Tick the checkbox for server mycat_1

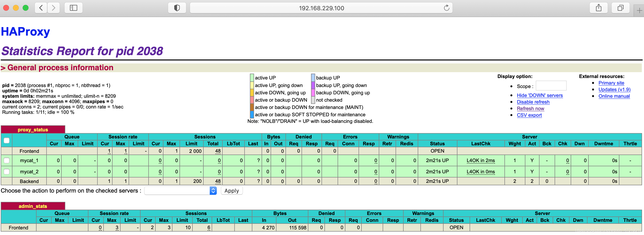tap(7, 160)
